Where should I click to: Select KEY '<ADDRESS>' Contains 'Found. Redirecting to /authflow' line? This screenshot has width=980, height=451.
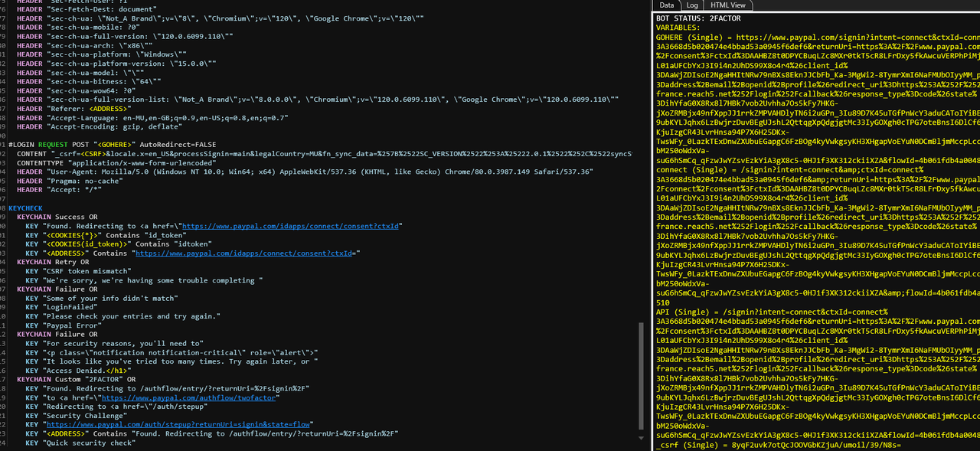point(212,433)
